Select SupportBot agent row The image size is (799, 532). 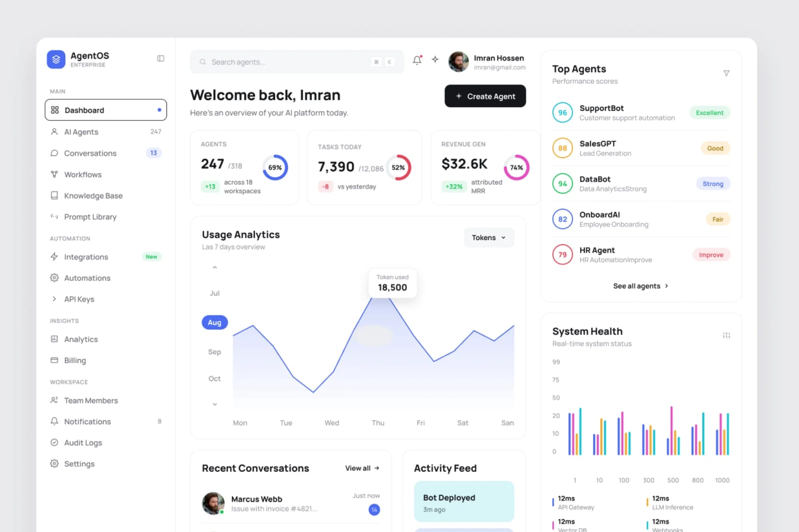pyautogui.click(x=641, y=112)
